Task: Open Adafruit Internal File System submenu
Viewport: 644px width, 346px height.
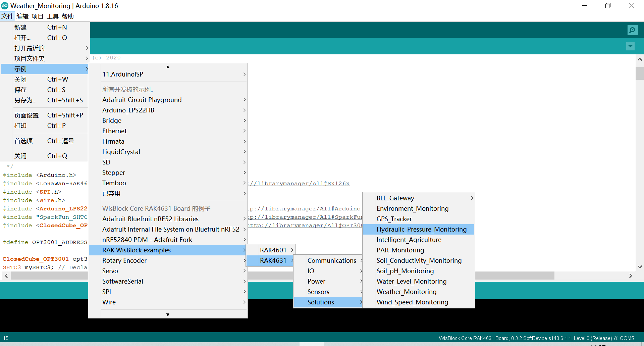Action: point(168,229)
